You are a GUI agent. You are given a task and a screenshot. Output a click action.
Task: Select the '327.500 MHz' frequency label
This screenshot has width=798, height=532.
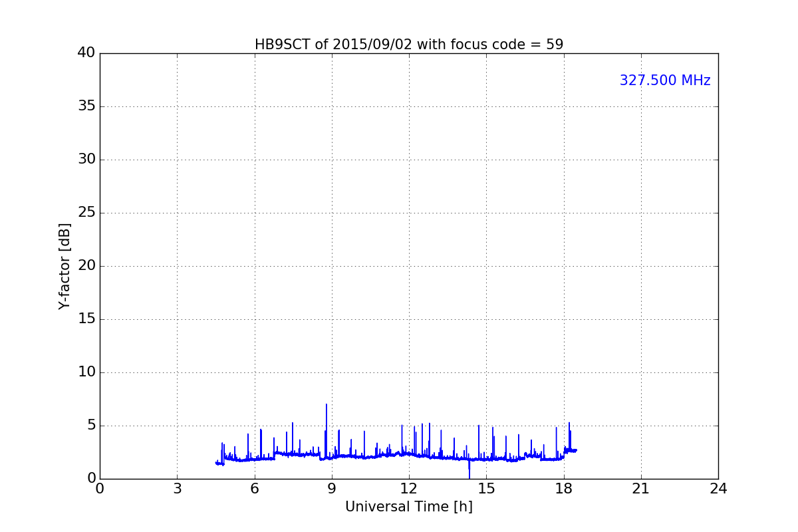click(665, 80)
